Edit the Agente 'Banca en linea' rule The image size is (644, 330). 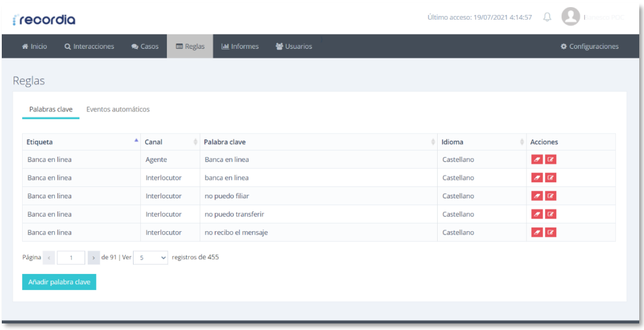click(551, 160)
